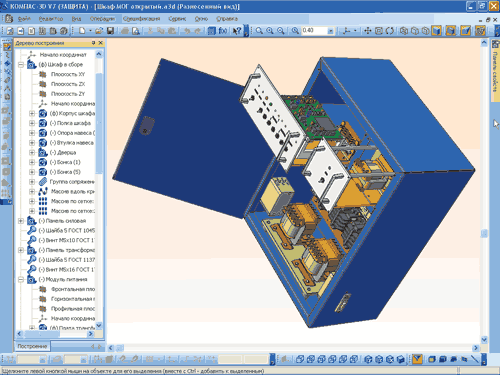Click the Построение tab at panel bottom
The image size is (500, 375).
click(32, 346)
